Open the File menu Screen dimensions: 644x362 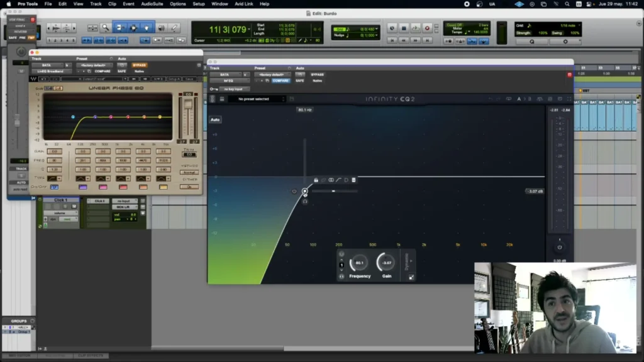tap(48, 4)
